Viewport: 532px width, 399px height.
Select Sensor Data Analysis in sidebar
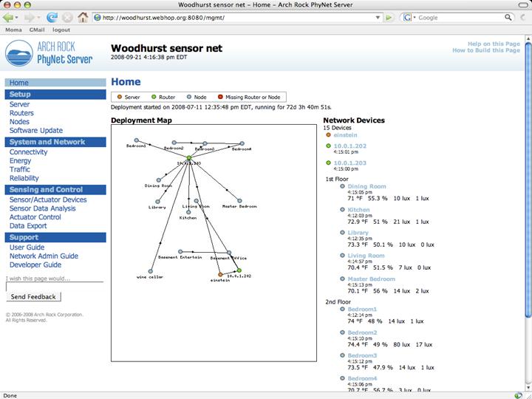tap(42, 208)
